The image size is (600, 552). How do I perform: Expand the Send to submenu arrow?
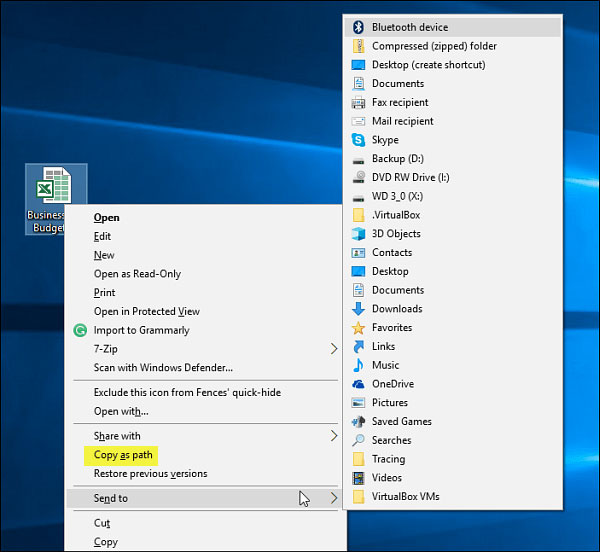click(x=334, y=498)
